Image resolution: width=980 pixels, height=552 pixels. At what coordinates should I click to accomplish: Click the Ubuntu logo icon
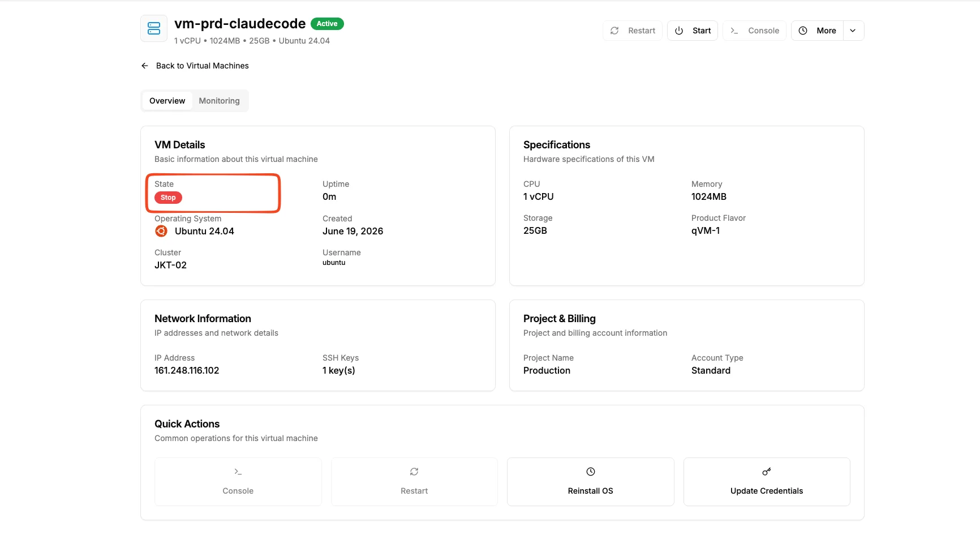(161, 231)
